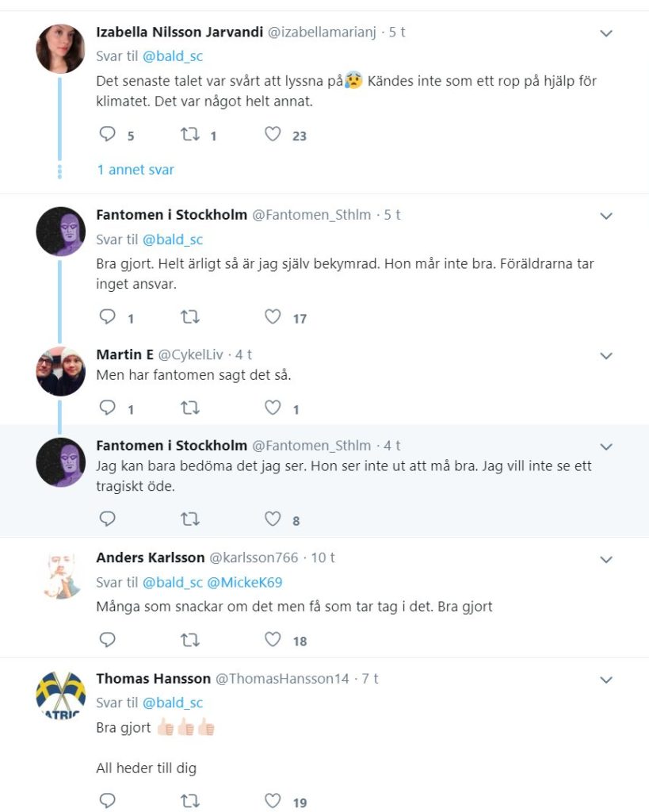Click Izabella Nilsson Jarvandi's profile picture
This screenshot has height=812, width=649.
point(61,49)
